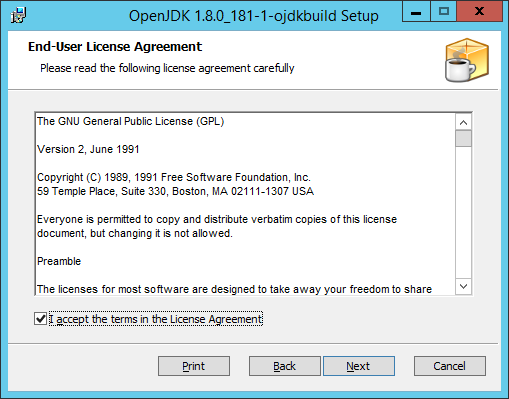Click the 'The GNU General Public License (GPL)' line
Image resolution: width=509 pixels, height=399 pixels.
(131, 121)
